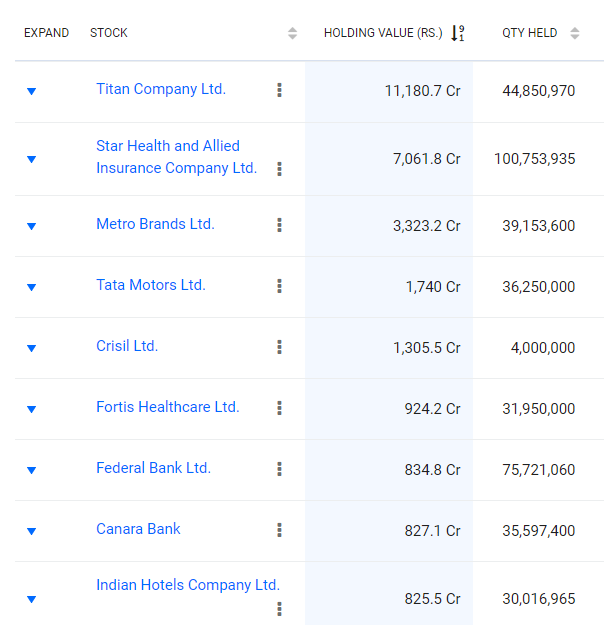Sort by the Stock column arrows
604x625 pixels.
(x=292, y=33)
